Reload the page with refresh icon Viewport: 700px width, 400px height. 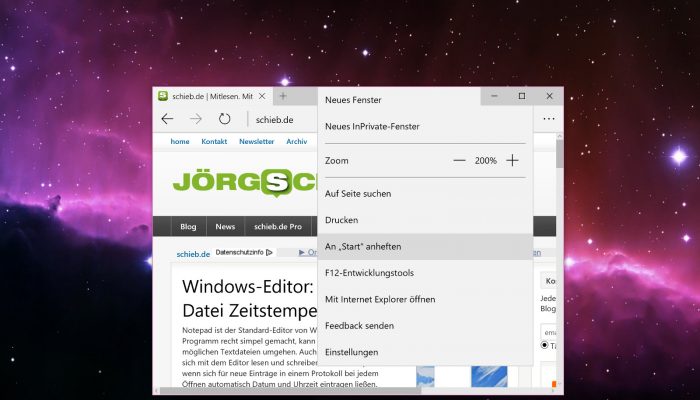point(224,119)
